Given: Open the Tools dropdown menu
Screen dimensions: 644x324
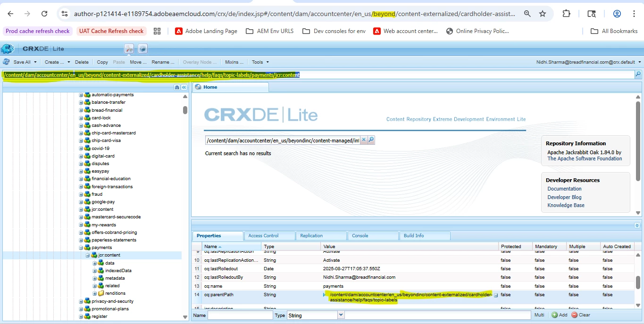Looking at the screenshot, I should click(x=260, y=62).
